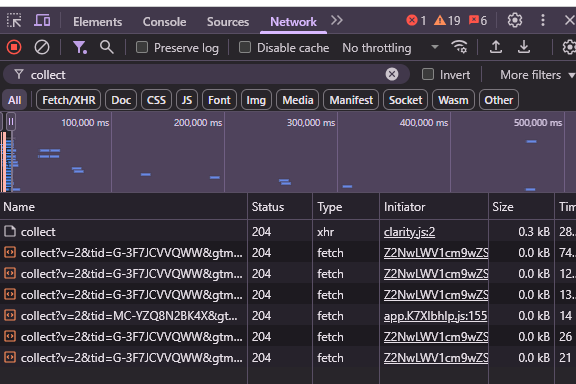The image size is (576, 384).
Task: Filter by JS requests
Action: point(187,100)
